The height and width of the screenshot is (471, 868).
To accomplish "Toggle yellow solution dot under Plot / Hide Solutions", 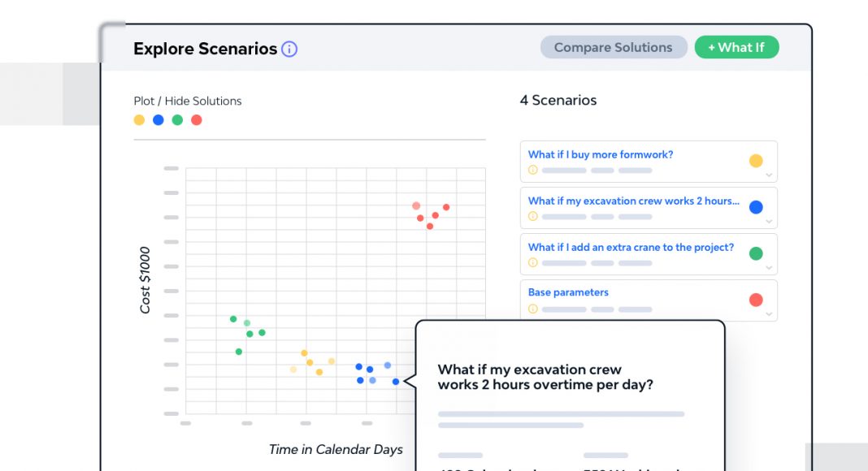I will point(139,120).
